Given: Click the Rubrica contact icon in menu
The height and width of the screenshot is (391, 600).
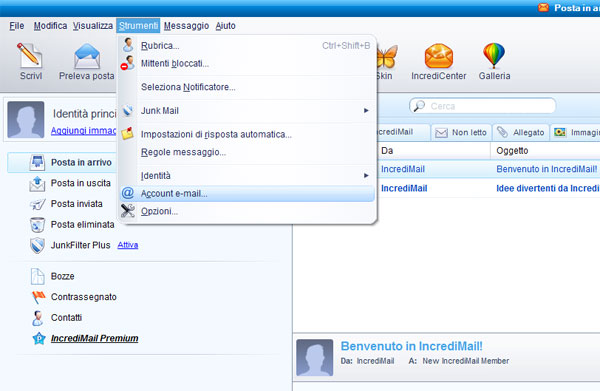Looking at the screenshot, I should tap(128, 45).
